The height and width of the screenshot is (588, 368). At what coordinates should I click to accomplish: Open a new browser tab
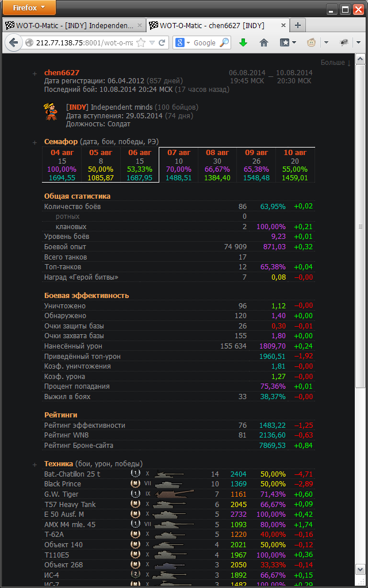[x=297, y=25]
